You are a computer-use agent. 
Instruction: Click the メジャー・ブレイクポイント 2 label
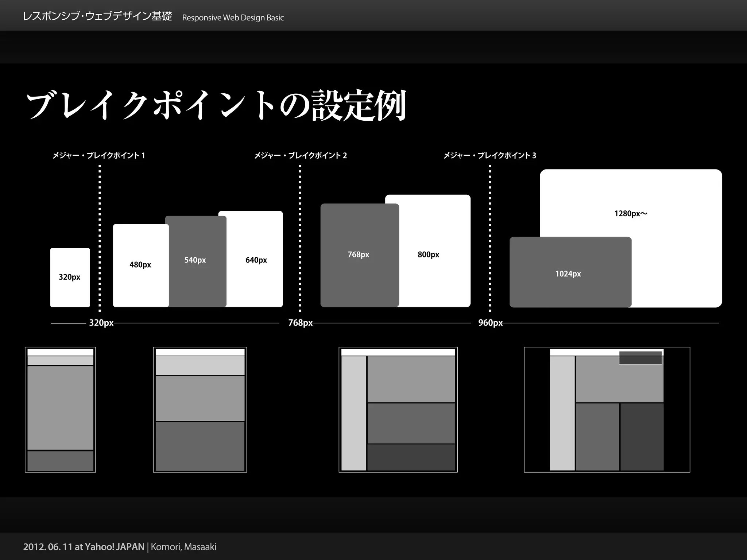[300, 156]
